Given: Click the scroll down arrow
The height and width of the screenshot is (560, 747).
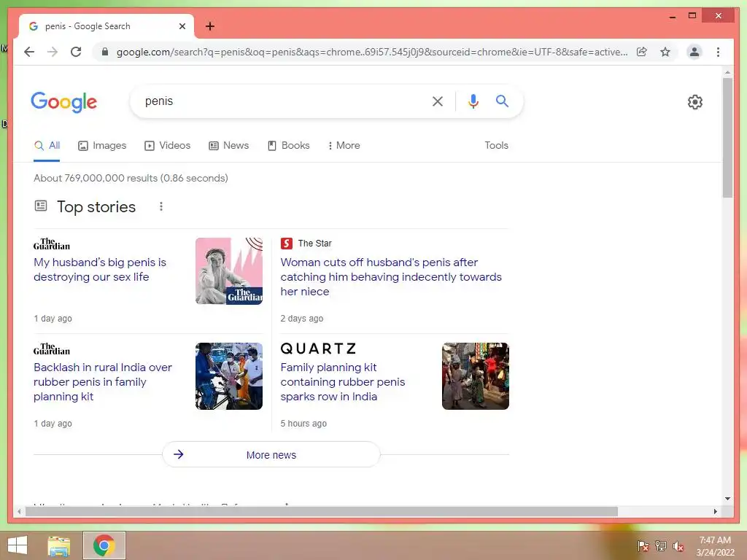Looking at the screenshot, I should (727, 499).
